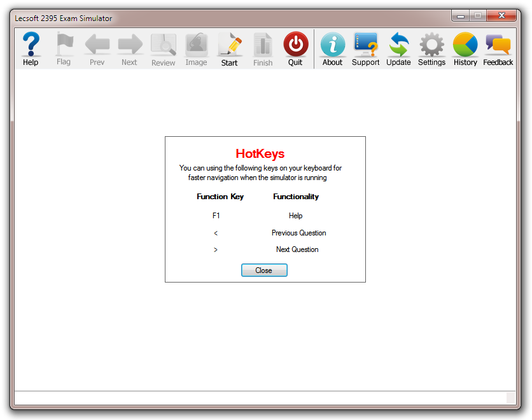The width and height of the screenshot is (532, 420).
Task: Open the About info icon
Action: click(x=333, y=44)
